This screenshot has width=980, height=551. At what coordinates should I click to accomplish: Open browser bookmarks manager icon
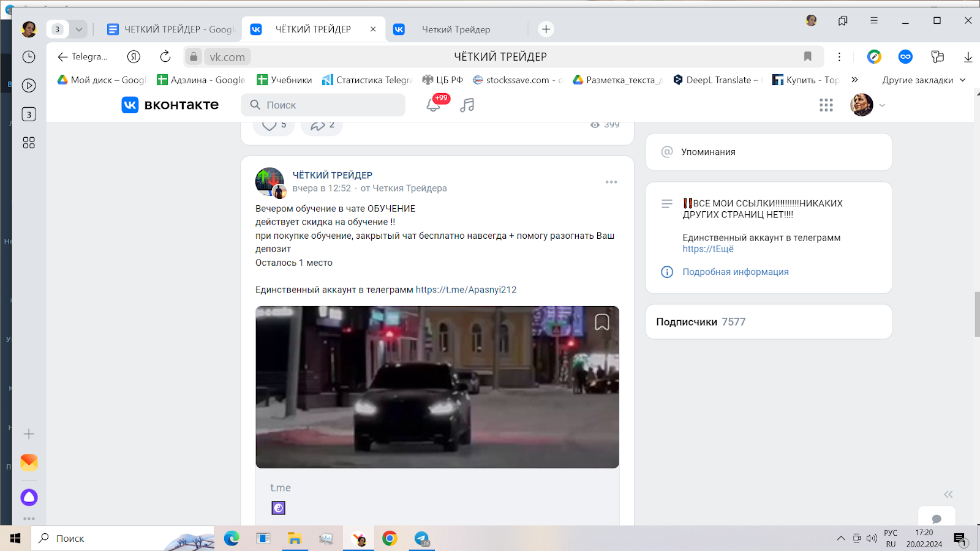pos(843,21)
